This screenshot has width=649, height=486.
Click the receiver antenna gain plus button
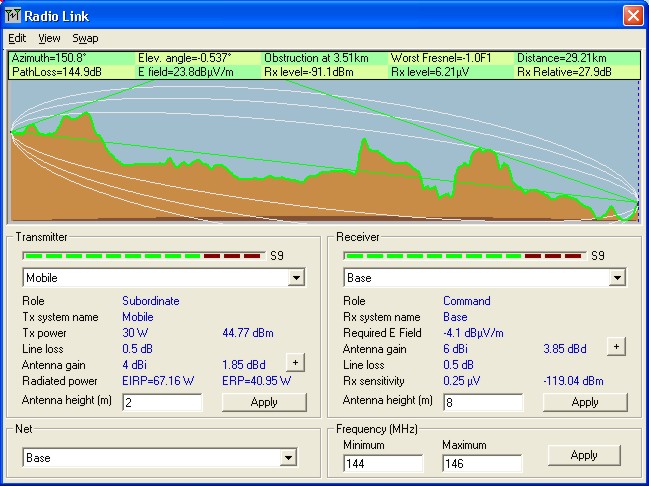[x=616, y=346]
